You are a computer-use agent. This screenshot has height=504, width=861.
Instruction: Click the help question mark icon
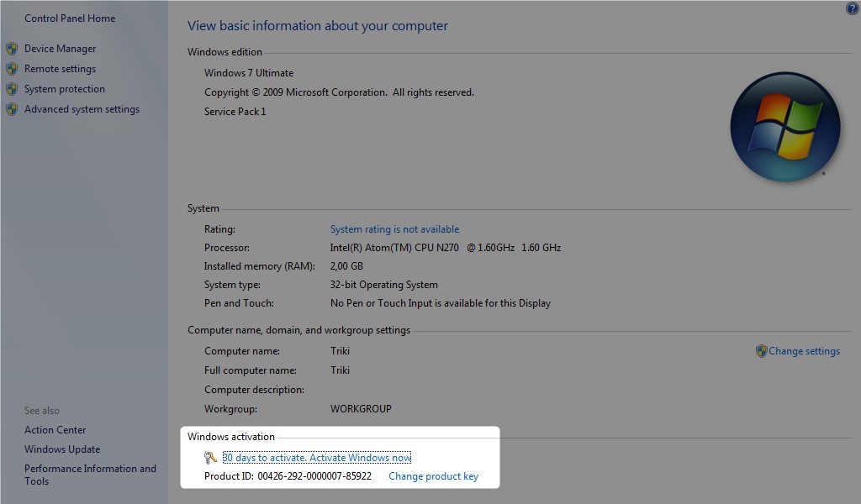(x=853, y=8)
